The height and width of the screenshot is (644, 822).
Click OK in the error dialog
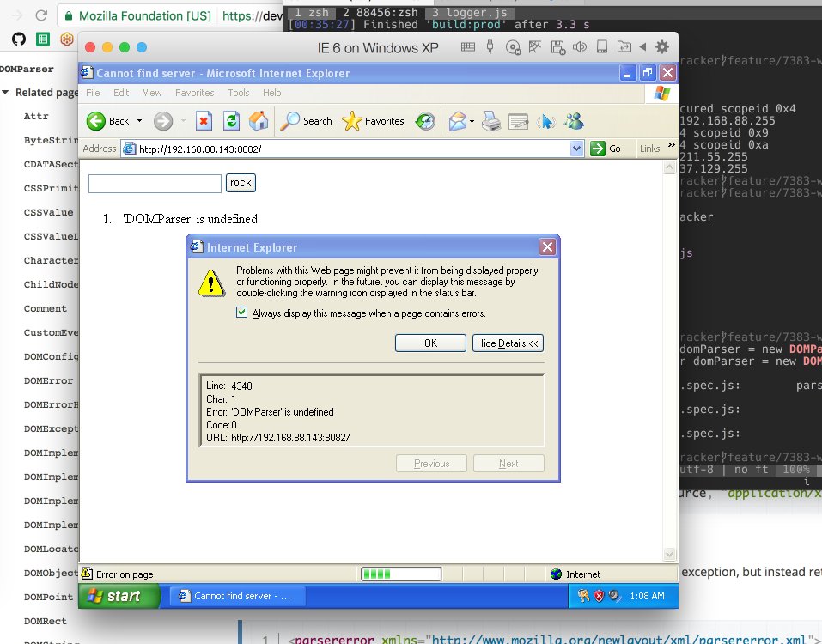(x=430, y=343)
